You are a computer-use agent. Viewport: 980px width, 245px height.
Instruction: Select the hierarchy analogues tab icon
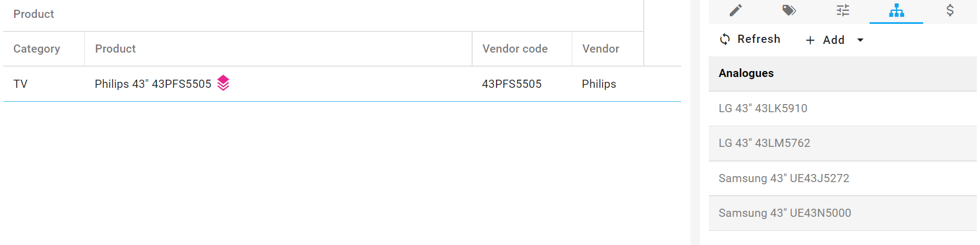coord(896,10)
